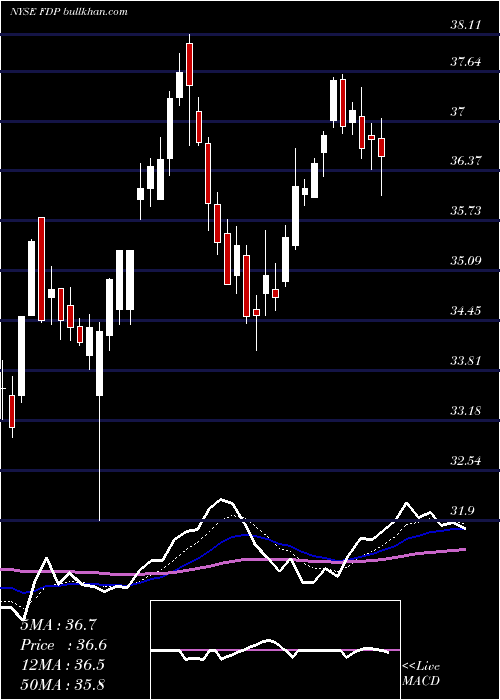Click the 37 price axis label
This screenshot has height=700, width=500.
click(457, 112)
